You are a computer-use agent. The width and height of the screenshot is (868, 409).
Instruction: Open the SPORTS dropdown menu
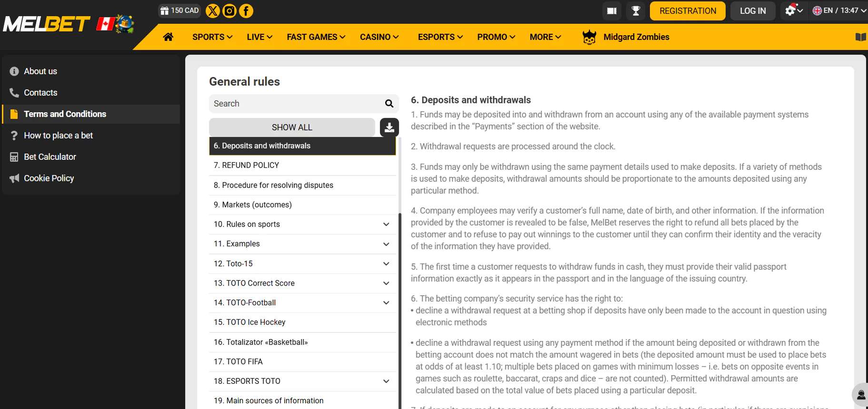[x=212, y=37]
